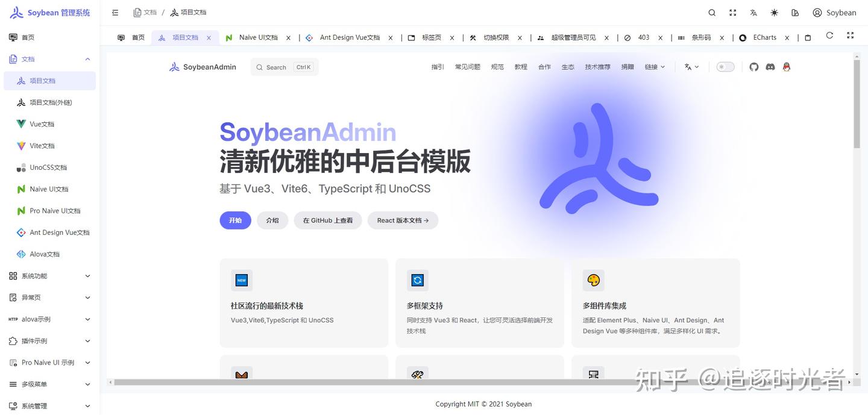The image size is (868, 415).
Task: Click the 开始 button on the hero banner
Action: click(235, 220)
